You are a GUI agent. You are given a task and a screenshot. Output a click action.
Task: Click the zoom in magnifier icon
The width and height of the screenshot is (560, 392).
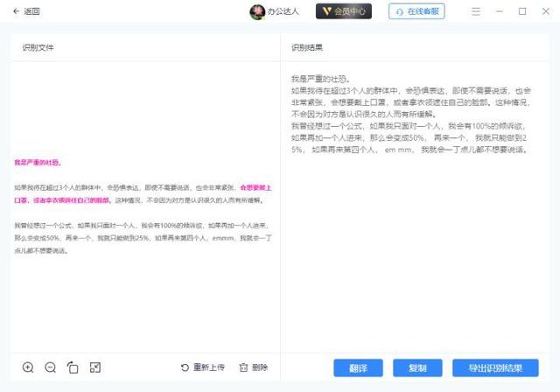tap(28, 367)
